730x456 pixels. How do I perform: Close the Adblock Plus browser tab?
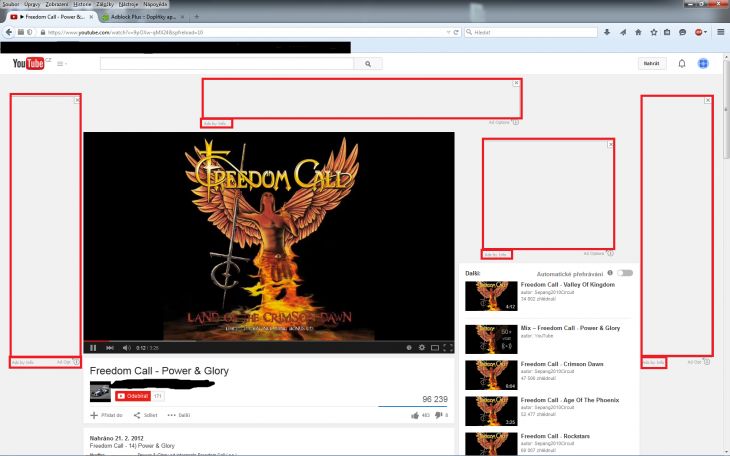pos(182,17)
